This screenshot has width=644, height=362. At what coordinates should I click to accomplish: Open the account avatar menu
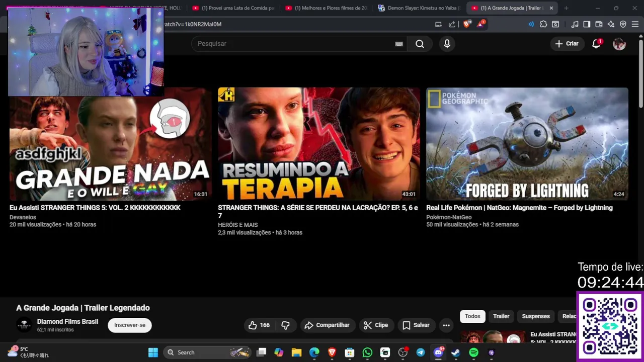[x=619, y=44]
